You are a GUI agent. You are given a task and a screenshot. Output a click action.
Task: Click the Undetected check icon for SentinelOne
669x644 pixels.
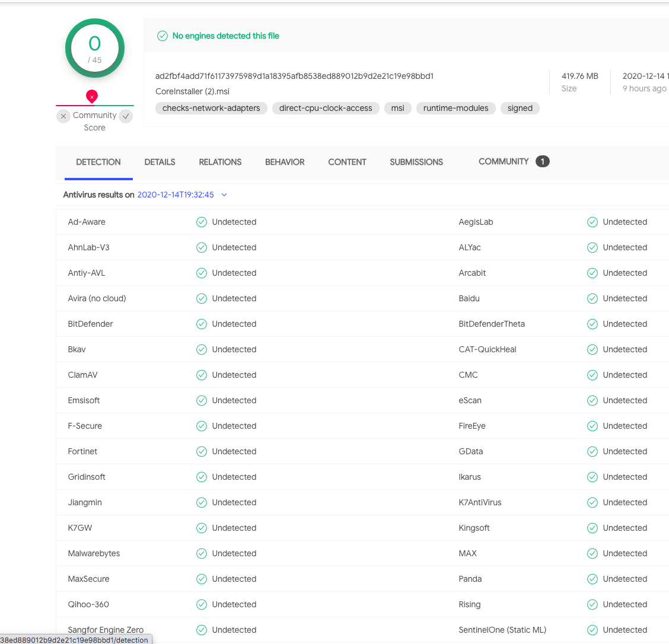[x=592, y=630]
